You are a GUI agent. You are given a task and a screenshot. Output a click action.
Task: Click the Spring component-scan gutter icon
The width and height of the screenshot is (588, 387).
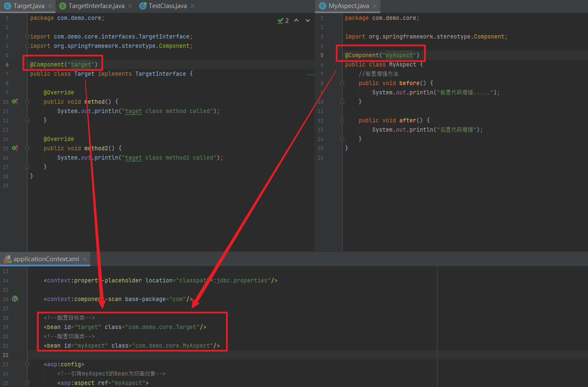point(15,299)
